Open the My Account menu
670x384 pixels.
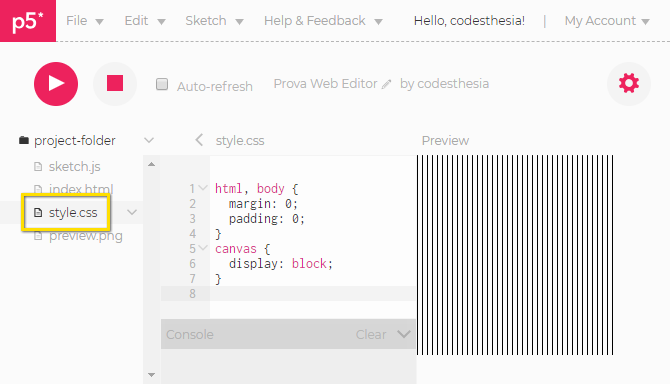click(607, 21)
